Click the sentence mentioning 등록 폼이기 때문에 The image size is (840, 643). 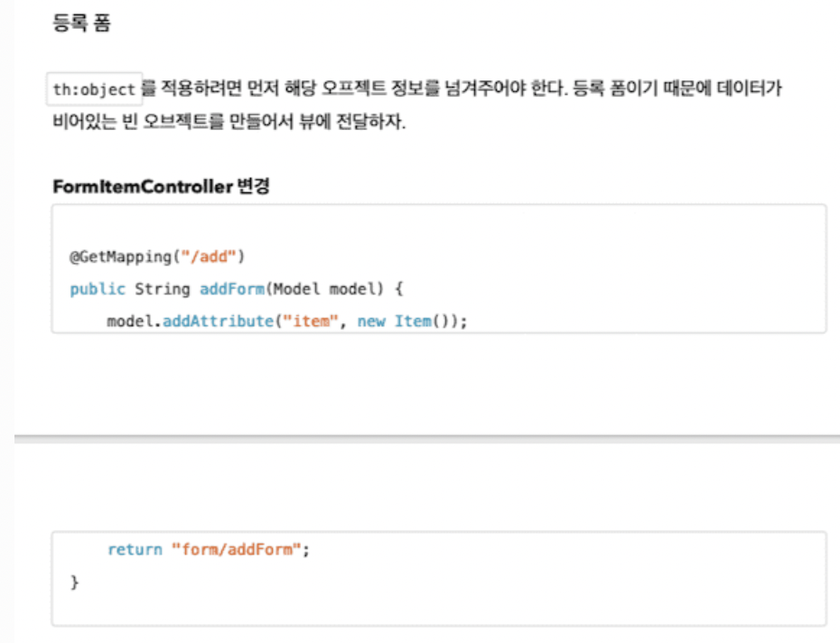pyautogui.click(x=677, y=89)
